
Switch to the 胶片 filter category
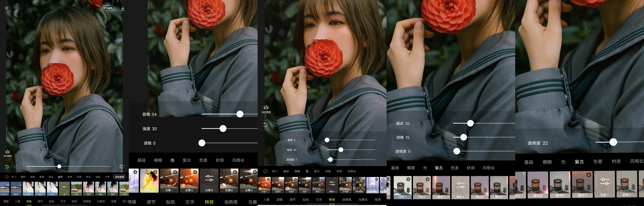pyautogui.click(x=60, y=177)
